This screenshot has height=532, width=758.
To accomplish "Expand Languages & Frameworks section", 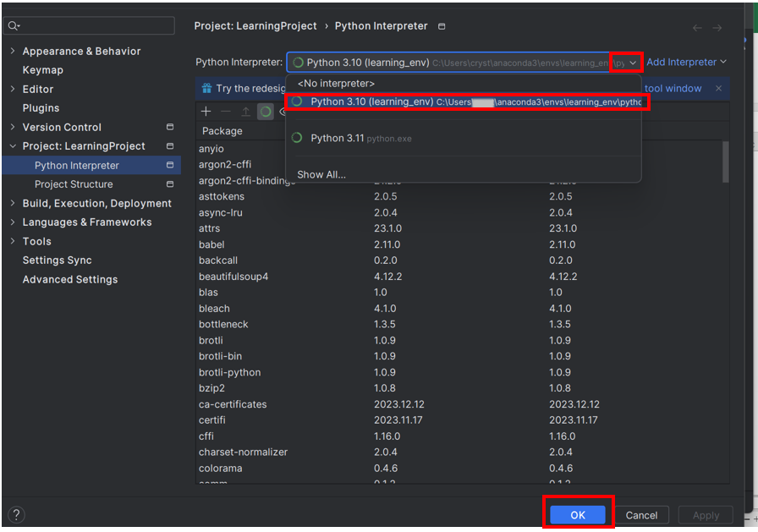I will pos(13,222).
